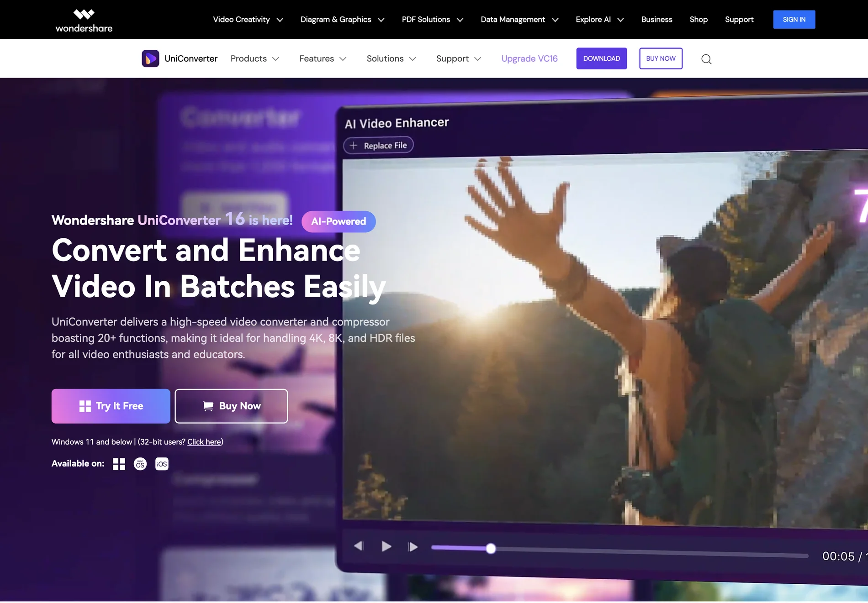This screenshot has width=868, height=603.
Task: Open top bar Support link
Action: click(739, 20)
